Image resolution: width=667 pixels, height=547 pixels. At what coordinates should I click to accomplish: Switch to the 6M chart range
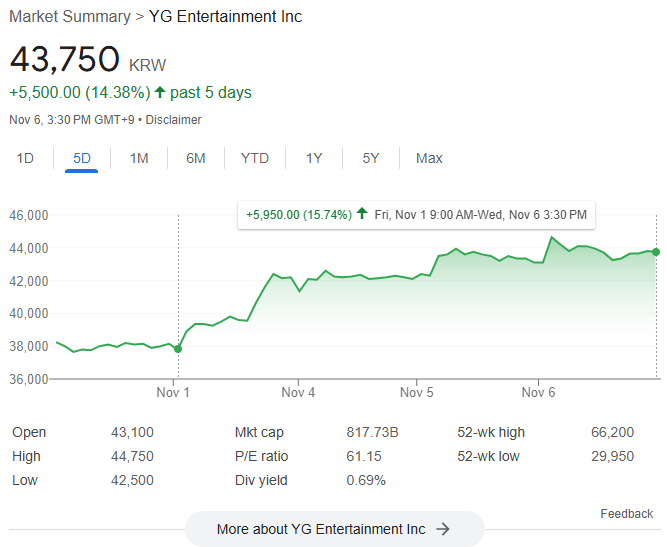196,158
